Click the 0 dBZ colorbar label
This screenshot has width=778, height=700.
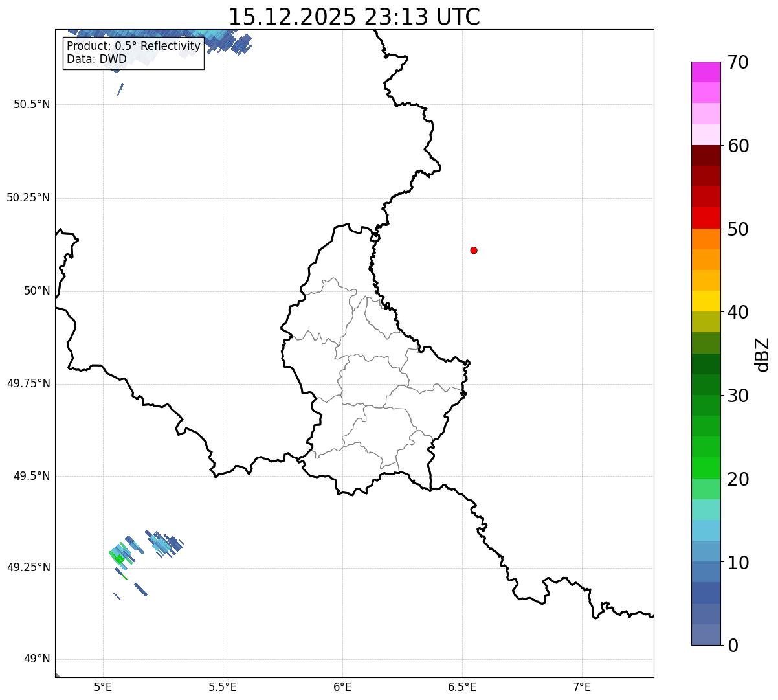[733, 646]
